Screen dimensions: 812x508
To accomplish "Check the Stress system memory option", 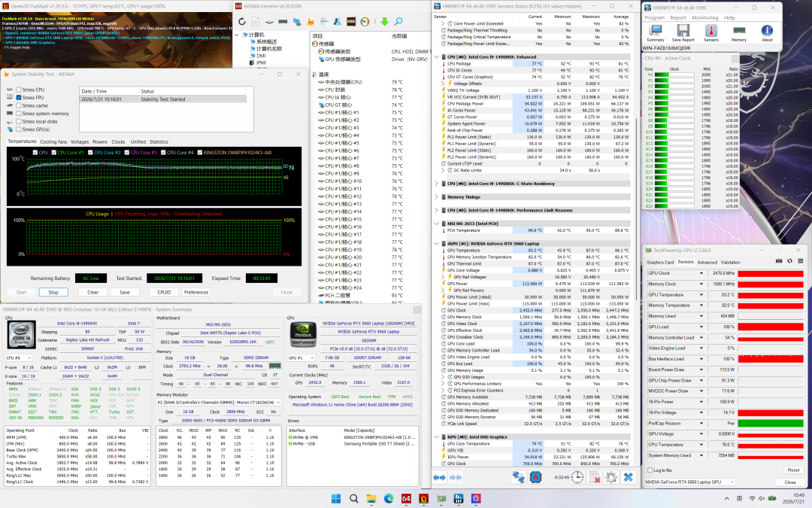I will (x=19, y=114).
